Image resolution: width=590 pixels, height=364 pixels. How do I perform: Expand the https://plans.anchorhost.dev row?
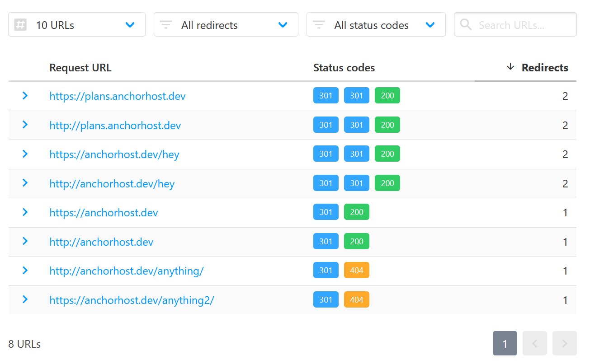[25, 96]
